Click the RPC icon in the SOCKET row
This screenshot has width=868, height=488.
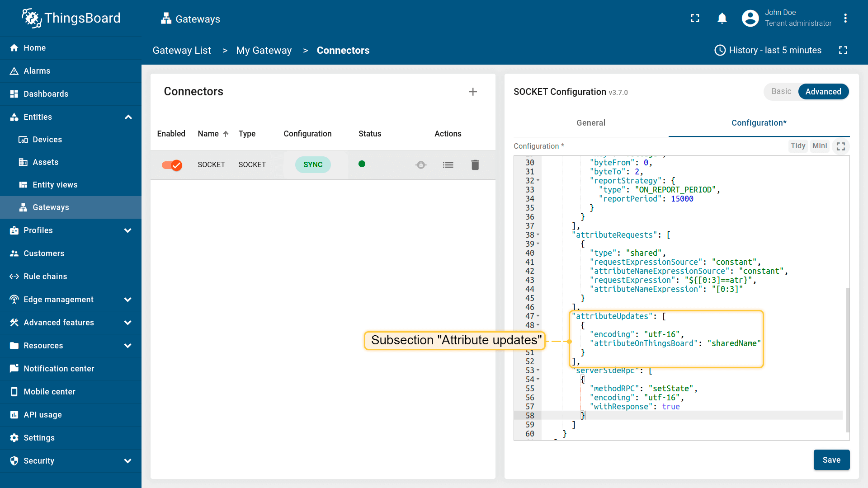[x=420, y=165]
